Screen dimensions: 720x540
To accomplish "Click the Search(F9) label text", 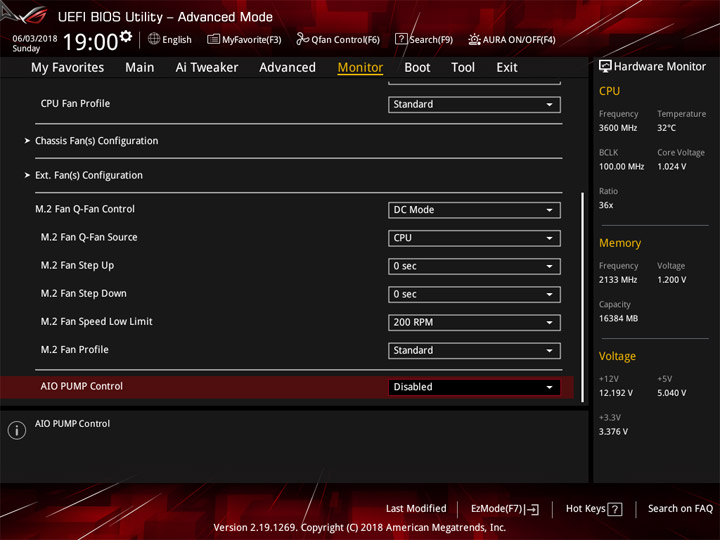I will coord(431,40).
